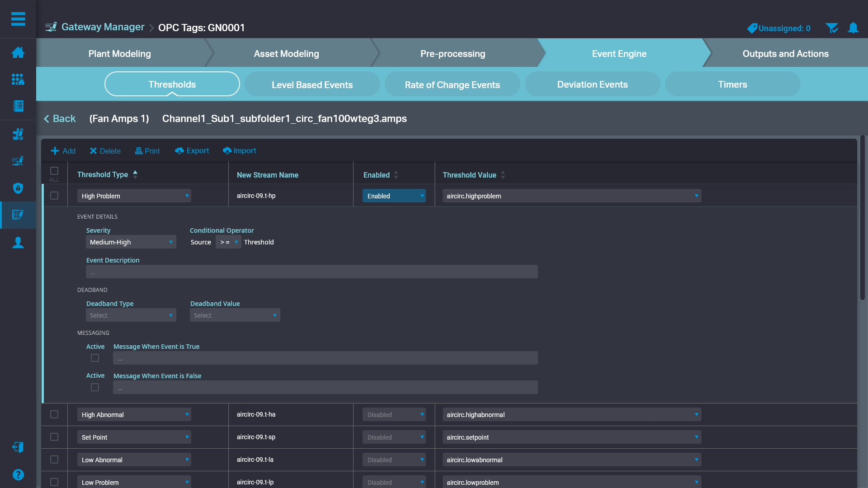Open the Enabled status dropdown for High Problem

click(394, 196)
